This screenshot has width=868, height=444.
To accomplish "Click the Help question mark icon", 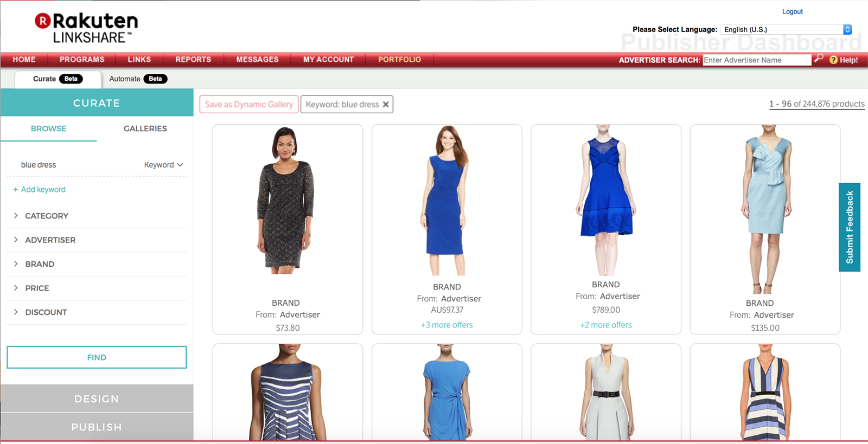I will tap(833, 60).
